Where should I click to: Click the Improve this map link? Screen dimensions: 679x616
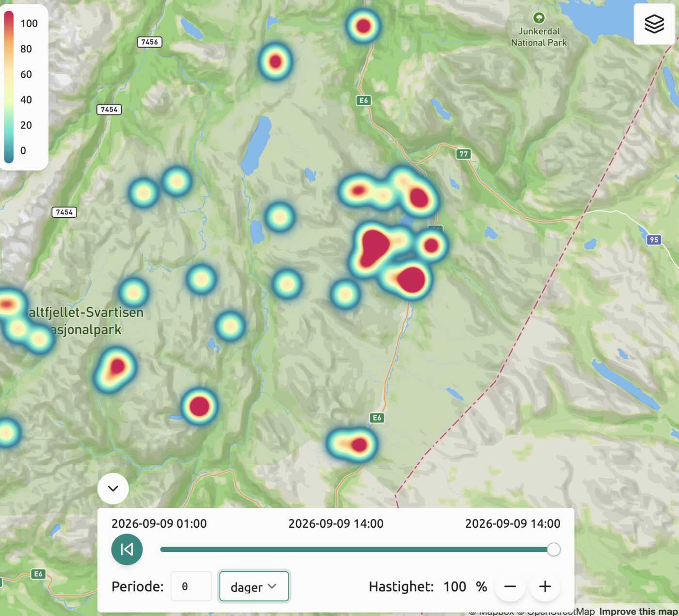point(638,611)
